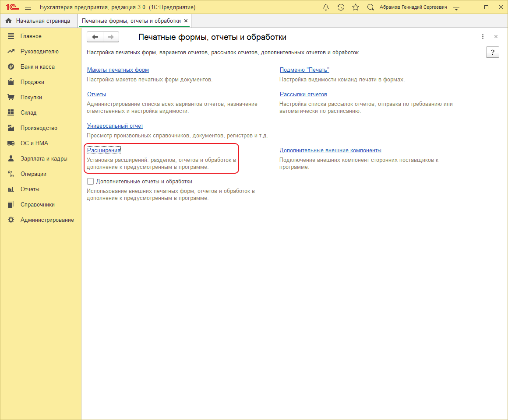Open Макеты печатных форм link
508x420 pixels.
[118, 70]
